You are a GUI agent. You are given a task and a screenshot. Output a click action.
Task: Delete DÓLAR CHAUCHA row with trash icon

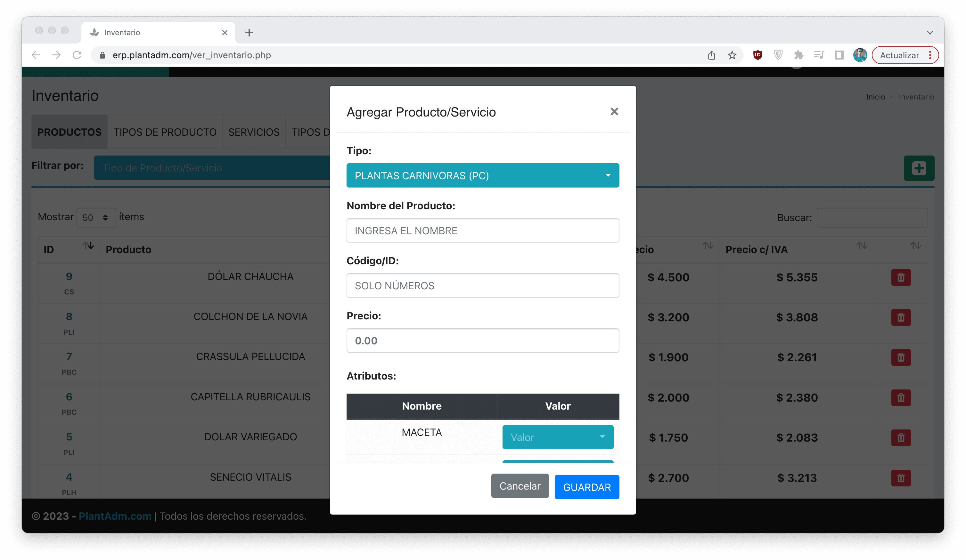pyautogui.click(x=900, y=277)
